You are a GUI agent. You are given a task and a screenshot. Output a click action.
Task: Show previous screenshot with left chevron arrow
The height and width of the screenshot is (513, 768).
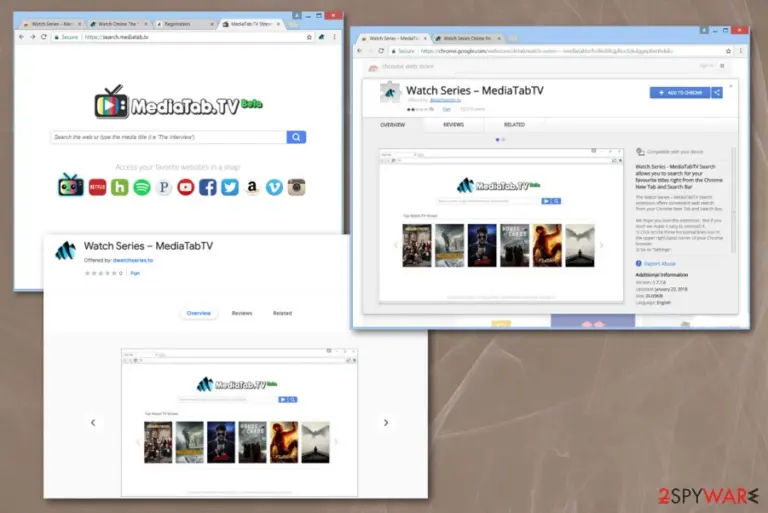coord(93,422)
